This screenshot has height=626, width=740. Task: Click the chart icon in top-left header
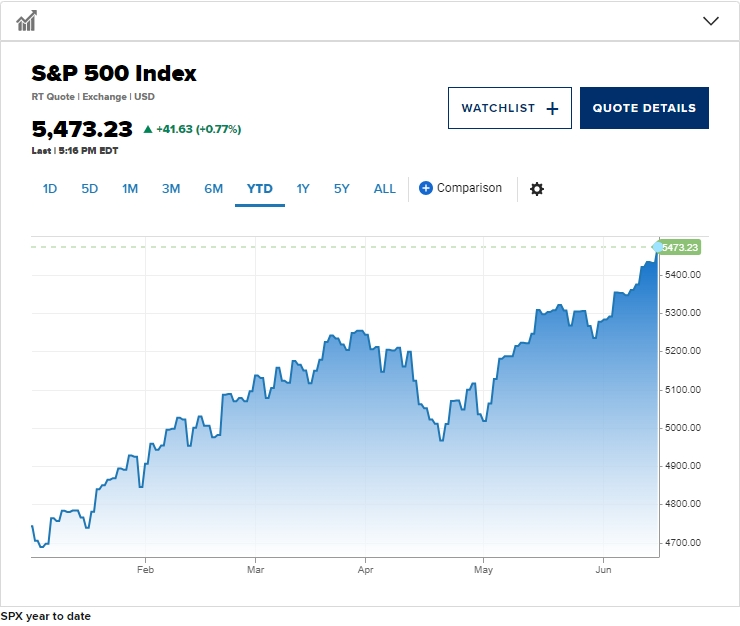click(x=27, y=21)
